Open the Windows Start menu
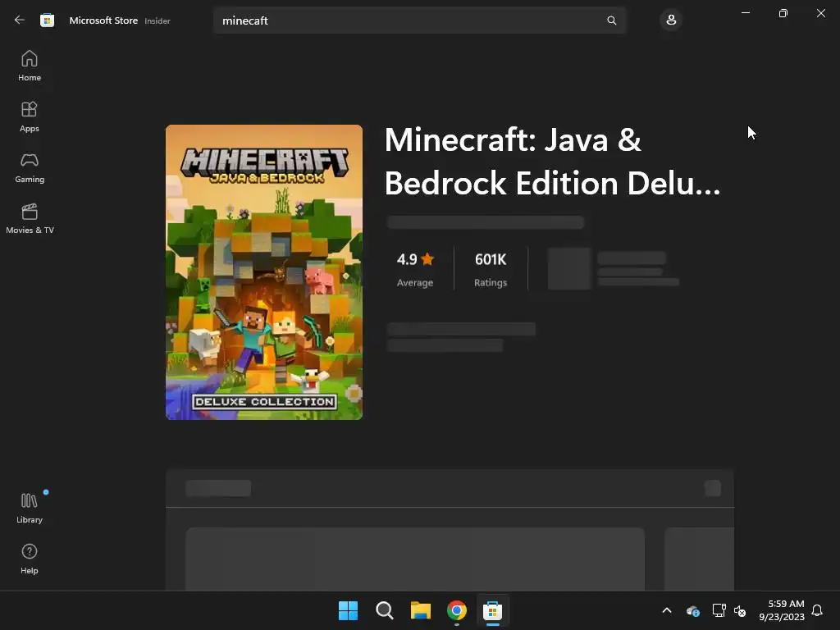The height and width of the screenshot is (630, 840). pos(348,610)
